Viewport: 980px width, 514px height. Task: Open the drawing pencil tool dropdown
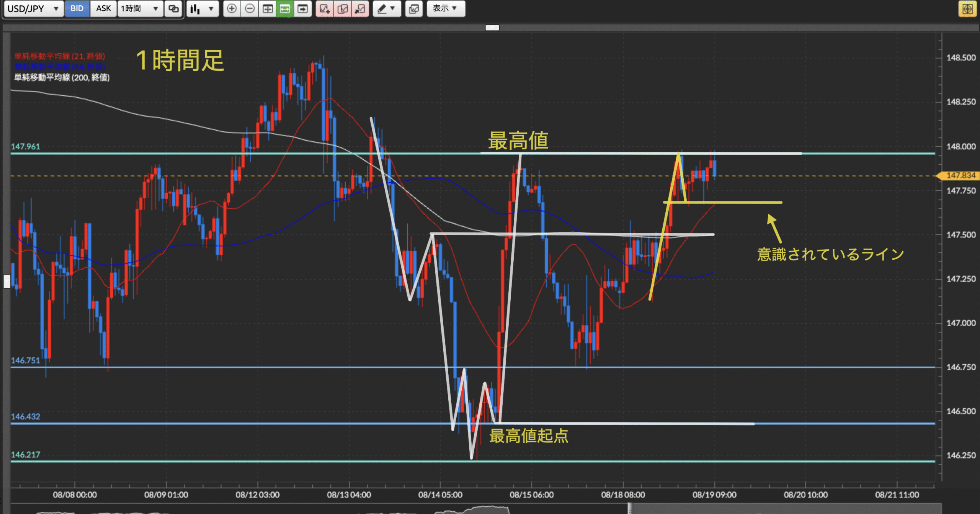[387, 8]
